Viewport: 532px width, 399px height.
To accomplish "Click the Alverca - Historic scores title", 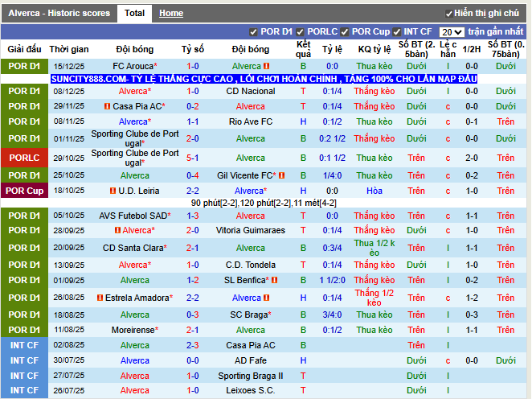I will 59,13.
